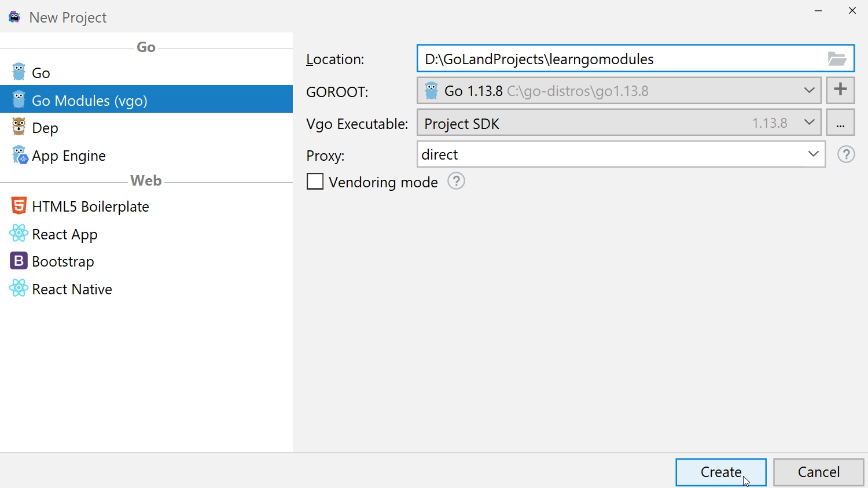The image size is (868, 488).
Task: Select App Engine project type
Action: [146, 155]
